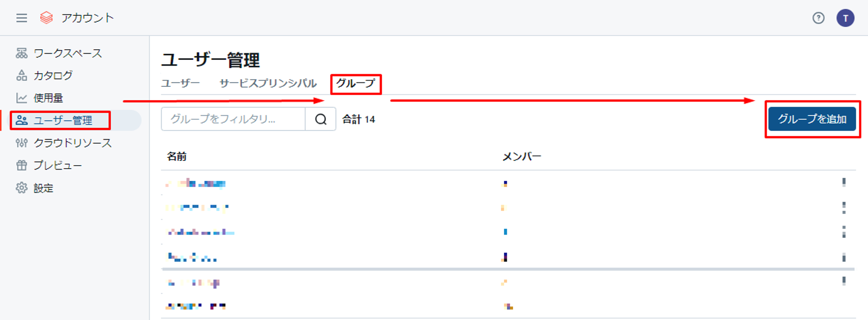Focus the group filter input field
Viewport: 868px width, 320px height.
tap(233, 119)
